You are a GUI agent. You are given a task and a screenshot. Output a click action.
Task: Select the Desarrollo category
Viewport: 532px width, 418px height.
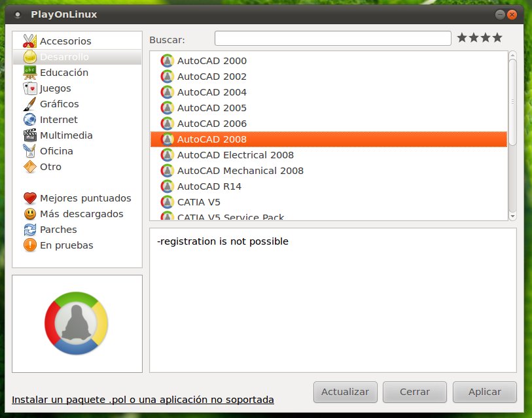(77, 57)
